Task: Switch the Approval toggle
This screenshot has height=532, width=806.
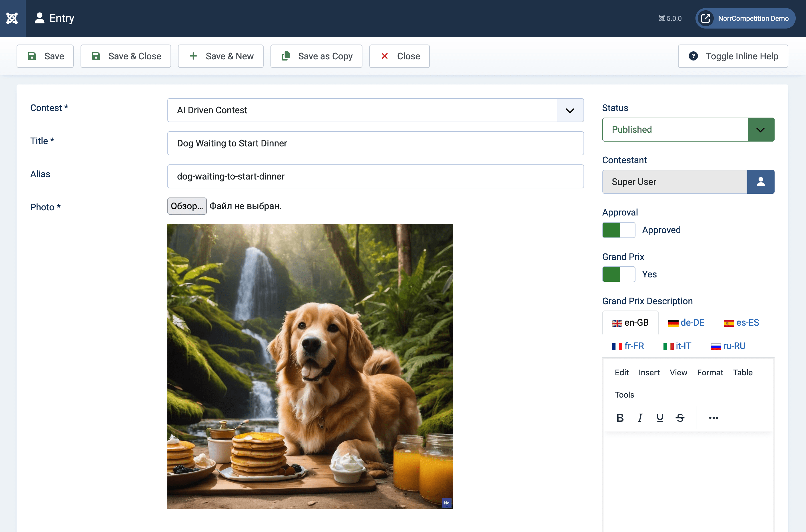Action: pos(619,230)
